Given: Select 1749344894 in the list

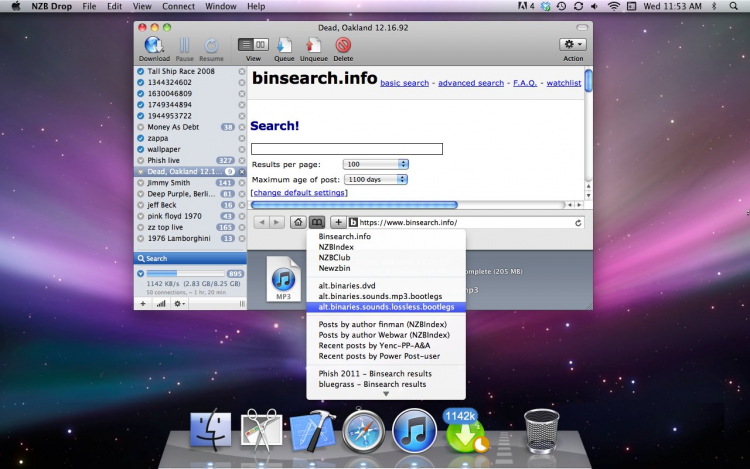Looking at the screenshot, I should [x=190, y=105].
